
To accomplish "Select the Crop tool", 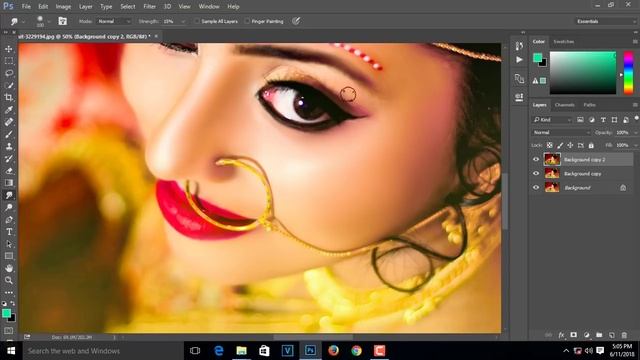I will pyautogui.click(x=9, y=98).
